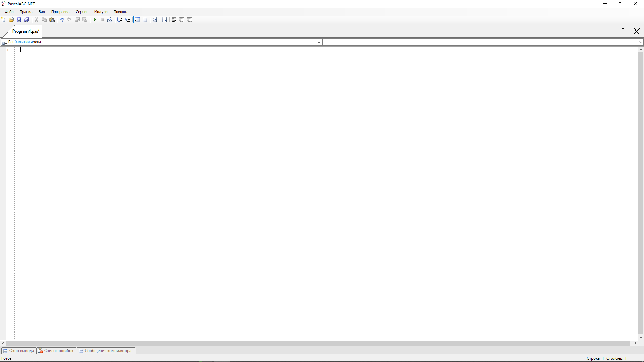Redo the last undone action

coord(69,20)
